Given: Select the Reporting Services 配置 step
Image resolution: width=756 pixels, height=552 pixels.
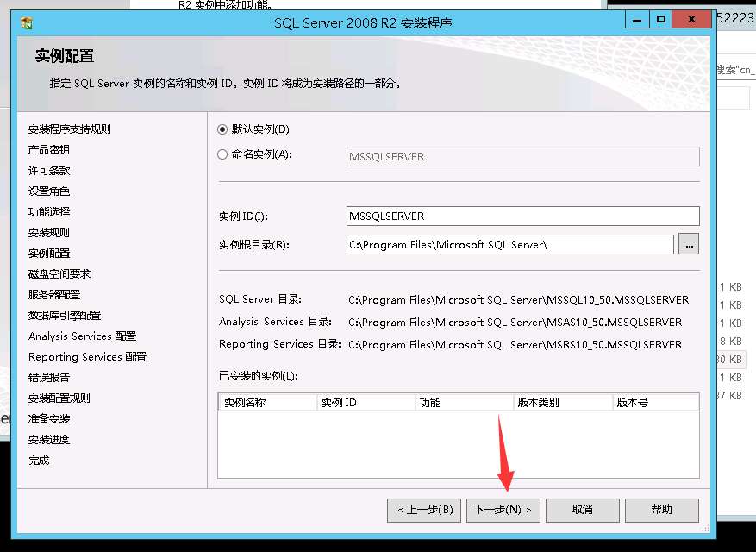Looking at the screenshot, I should [x=86, y=356].
